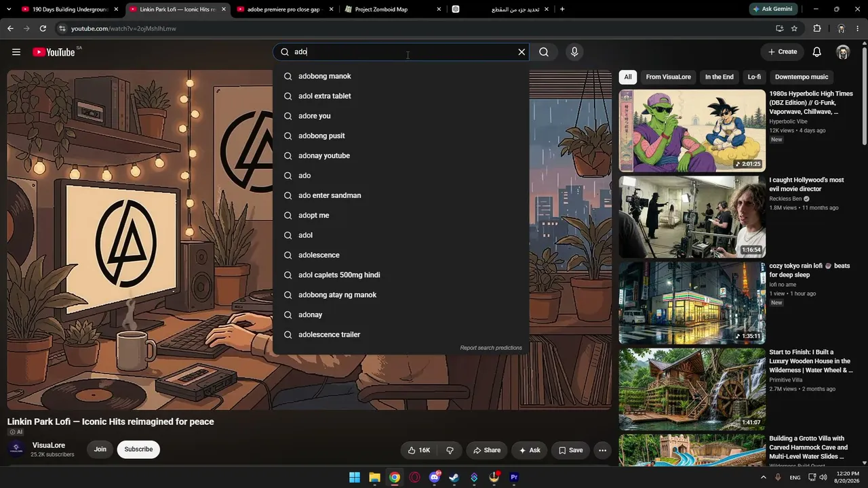This screenshot has height=488, width=868.
Task: Go to YouTube home via logo
Action: tap(54, 52)
